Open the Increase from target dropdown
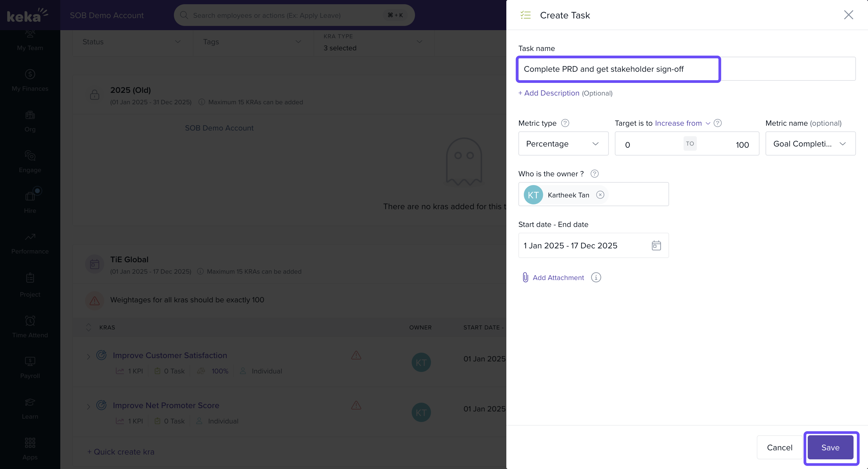Screen dimensions: 868x469 coord(682,123)
